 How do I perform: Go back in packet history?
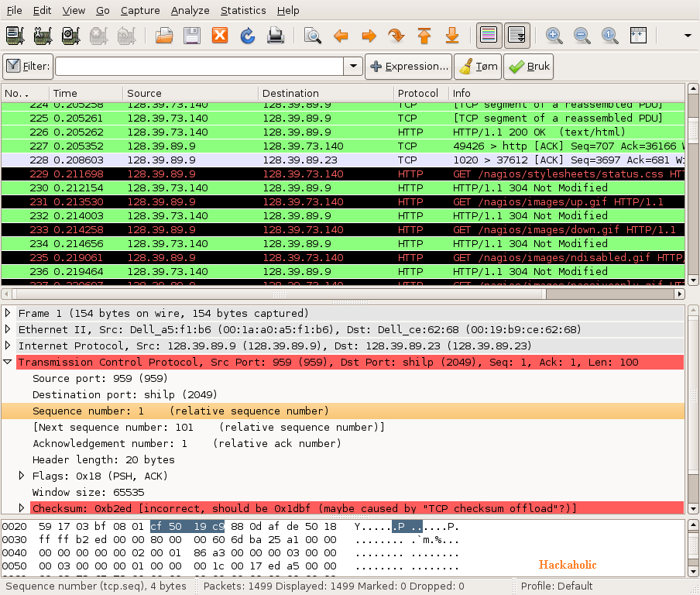pos(341,36)
